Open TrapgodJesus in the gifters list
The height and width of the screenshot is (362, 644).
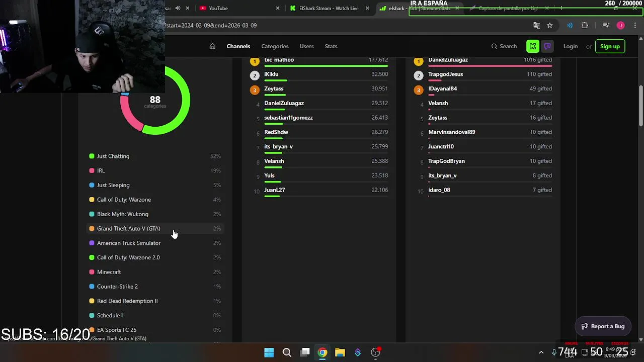tap(445, 74)
